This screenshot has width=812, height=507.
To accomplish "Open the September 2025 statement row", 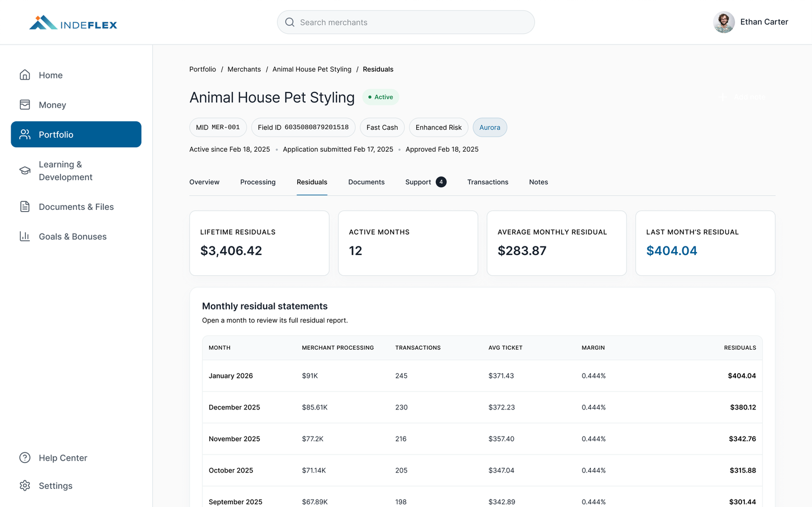I will [482, 497].
